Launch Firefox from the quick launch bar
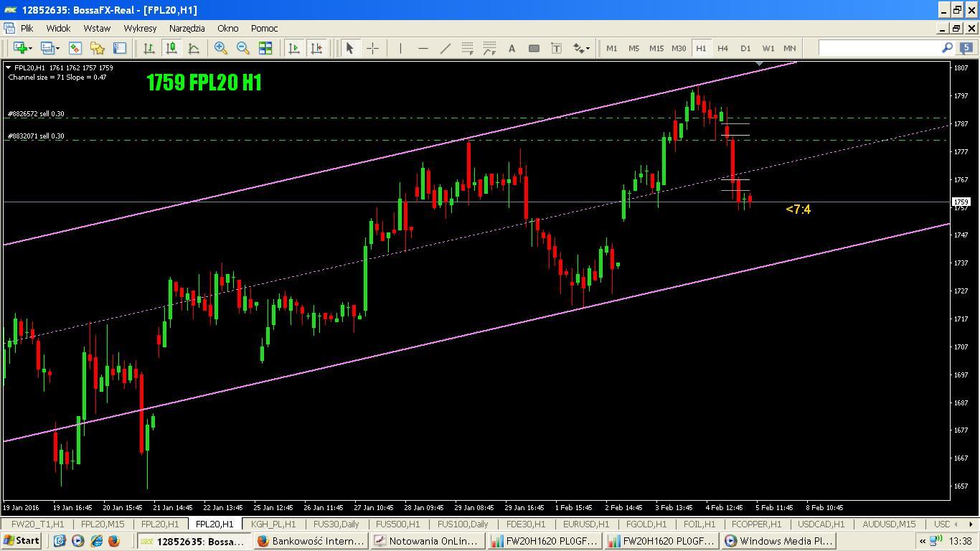This screenshot has width=980, height=551. pos(114,541)
